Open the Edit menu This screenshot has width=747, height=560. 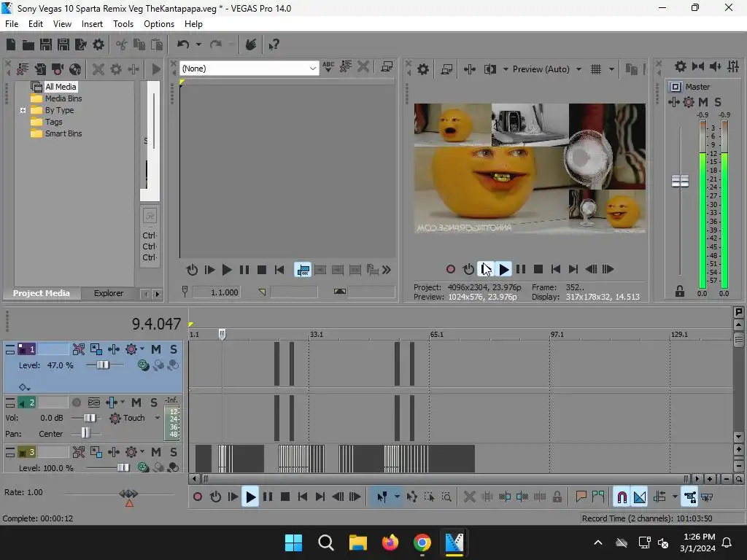coord(35,24)
